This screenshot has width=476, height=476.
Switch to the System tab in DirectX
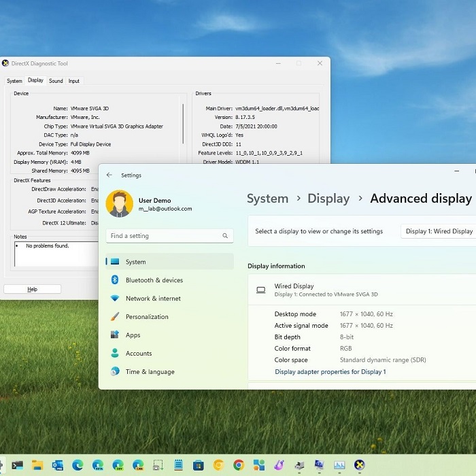point(14,81)
